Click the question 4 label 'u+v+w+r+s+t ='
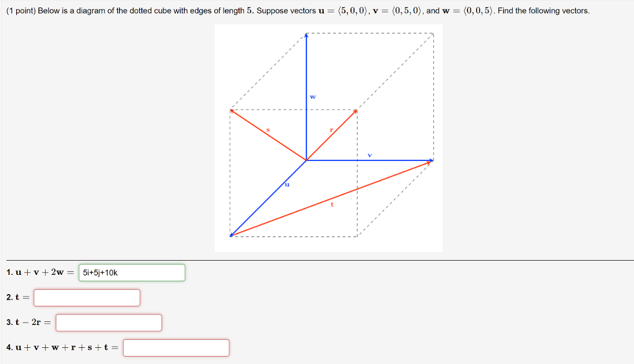 [x=63, y=347]
